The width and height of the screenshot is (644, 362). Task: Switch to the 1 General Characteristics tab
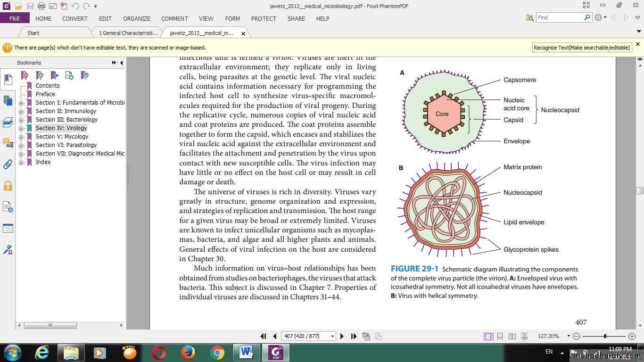pos(128,33)
